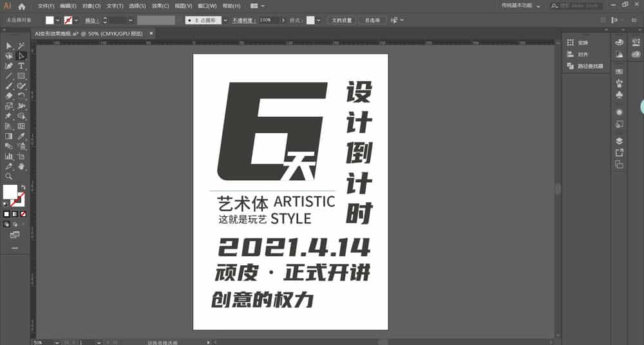Open control bar stroke color dropdown
This screenshot has height=345, width=644.
click(76, 20)
